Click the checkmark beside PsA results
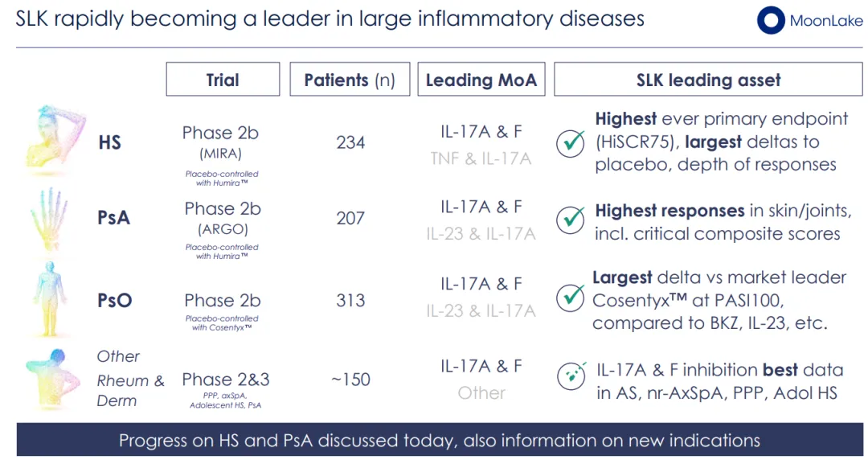The image size is (868, 460). [x=571, y=220]
